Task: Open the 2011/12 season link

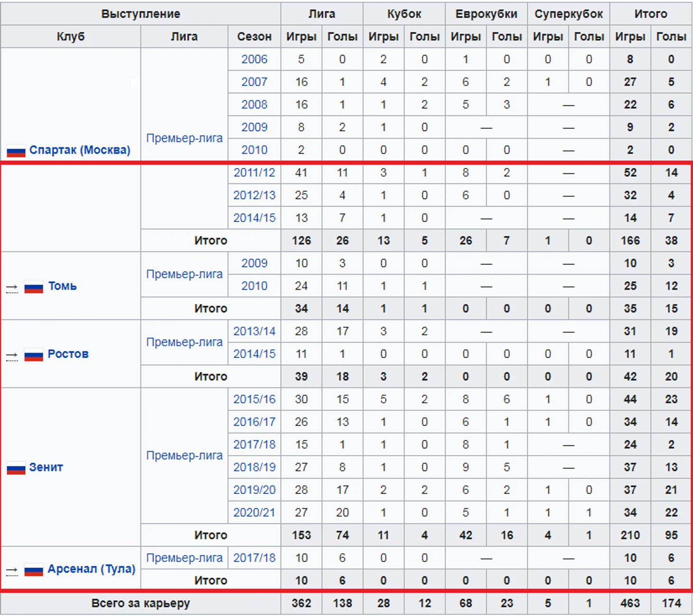Action: click(254, 172)
